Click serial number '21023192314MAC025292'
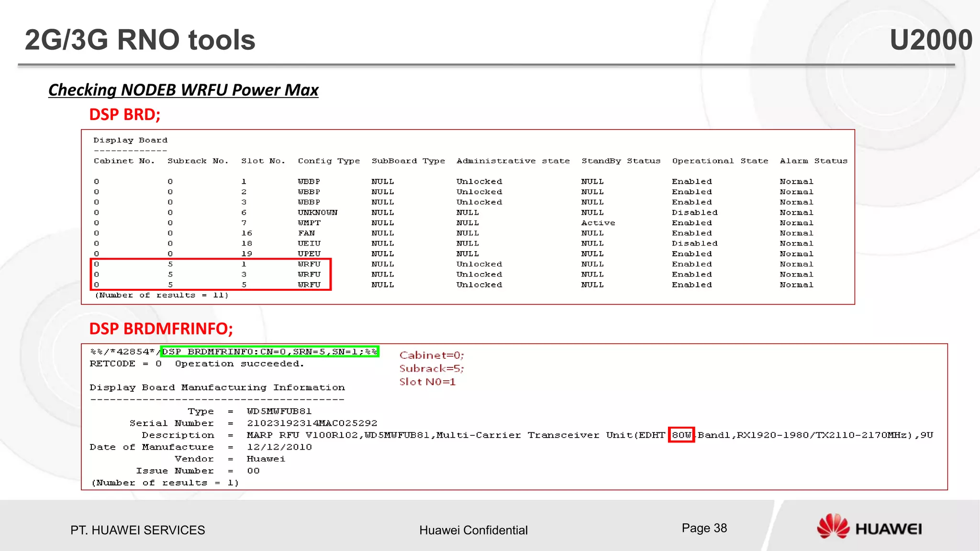 (312, 423)
